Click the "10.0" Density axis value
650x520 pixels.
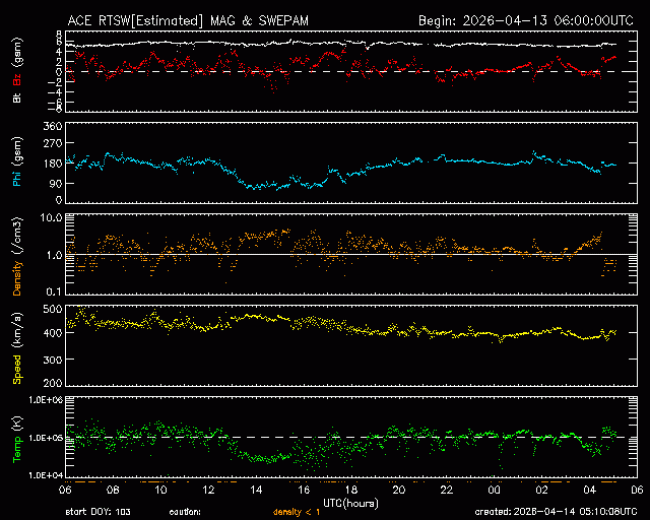click(x=51, y=218)
